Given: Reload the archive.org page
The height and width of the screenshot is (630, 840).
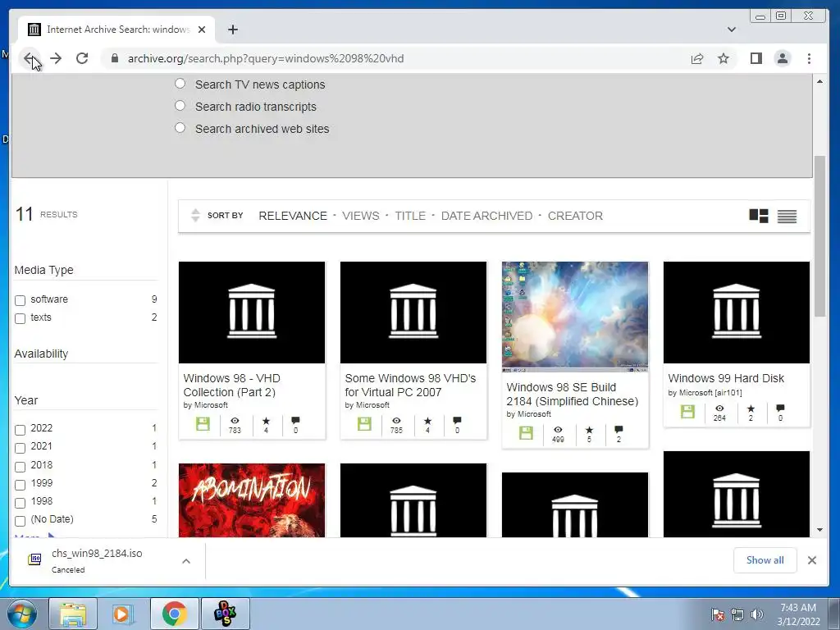Looking at the screenshot, I should 82,58.
